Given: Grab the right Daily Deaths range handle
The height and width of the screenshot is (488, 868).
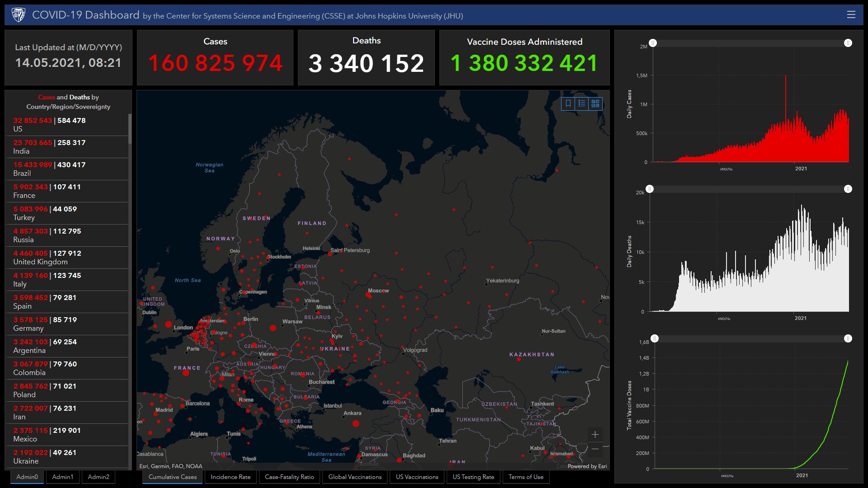Looking at the screenshot, I should pyautogui.click(x=848, y=189).
